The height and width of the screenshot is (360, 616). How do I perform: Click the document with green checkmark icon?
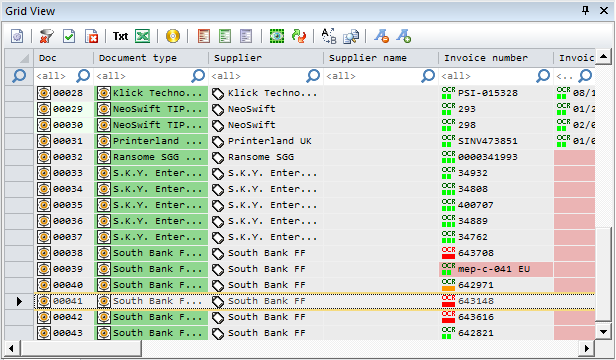pos(69,37)
